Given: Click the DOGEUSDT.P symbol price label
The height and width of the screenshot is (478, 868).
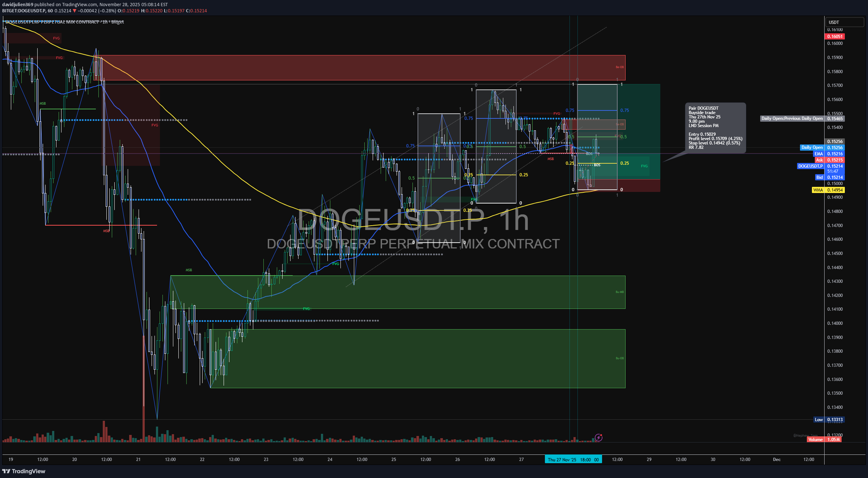Looking at the screenshot, I should [x=810, y=166].
